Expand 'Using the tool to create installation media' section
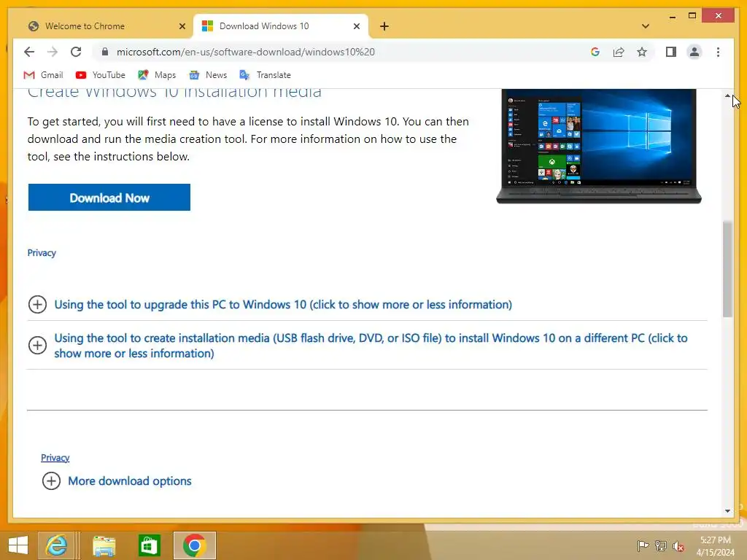The width and height of the screenshot is (747, 560). [x=358, y=346]
